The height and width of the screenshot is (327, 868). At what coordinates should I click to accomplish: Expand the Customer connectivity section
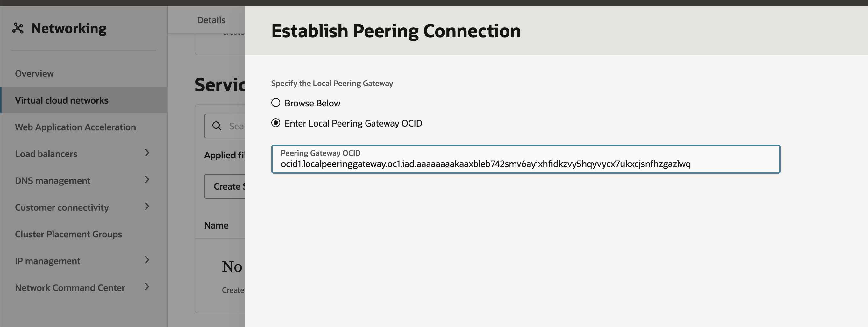[147, 207]
